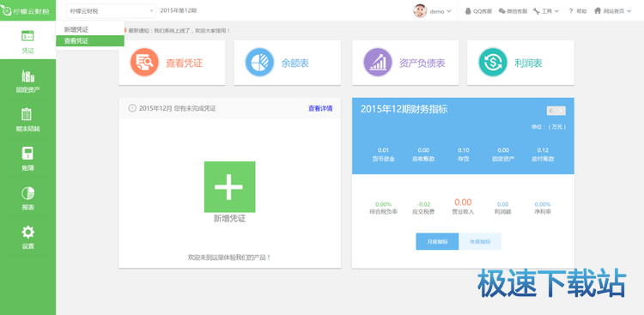Click the 综合税负率 0.00% value
The height and width of the screenshot is (315, 644).
pyautogui.click(x=383, y=204)
